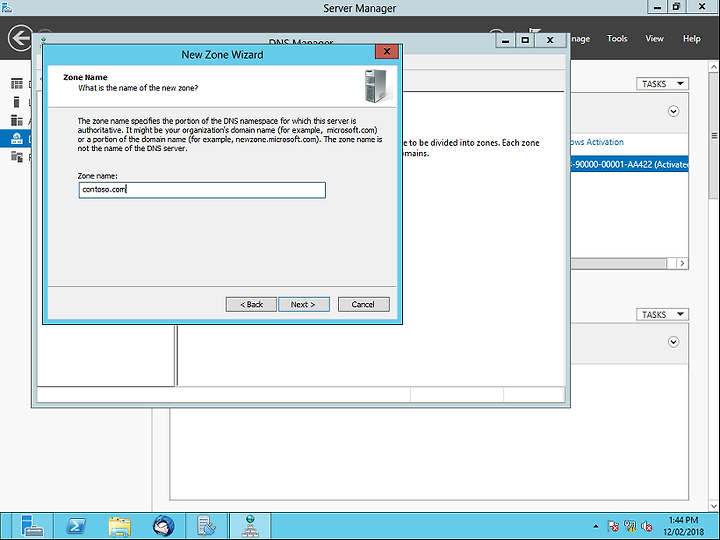
Task: Open Server Manager from the taskbar
Action: (x=32, y=526)
